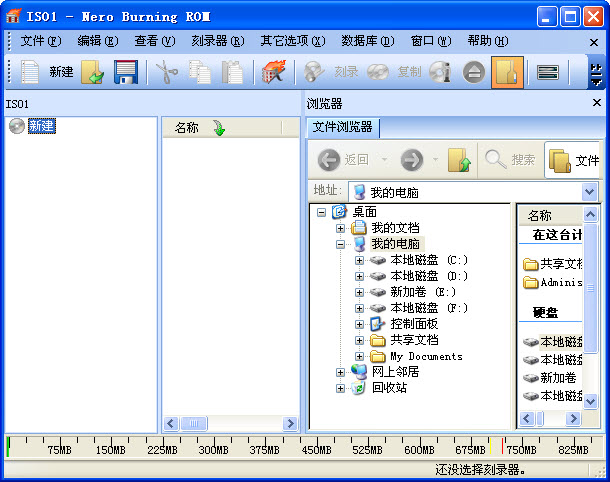Select 回收站 in the folder tree

(389, 387)
